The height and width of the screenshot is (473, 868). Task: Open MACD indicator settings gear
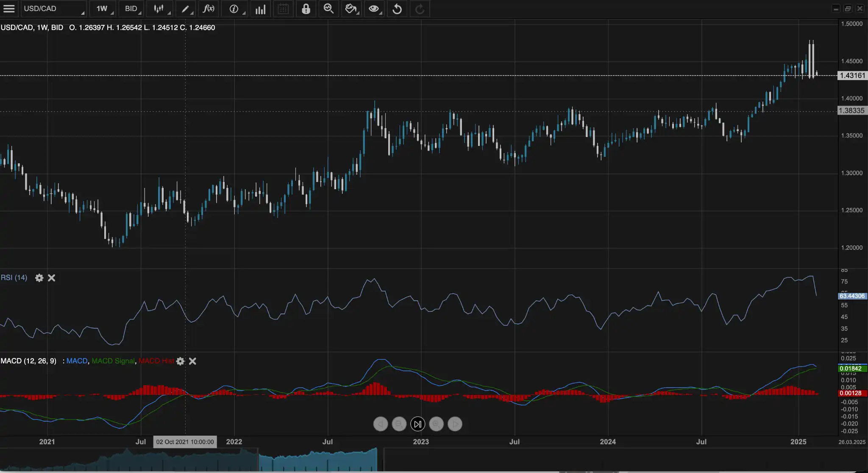click(181, 361)
